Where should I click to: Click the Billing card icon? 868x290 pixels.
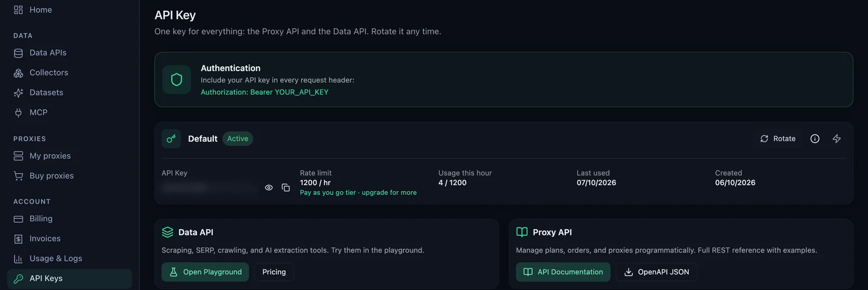click(18, 219)
